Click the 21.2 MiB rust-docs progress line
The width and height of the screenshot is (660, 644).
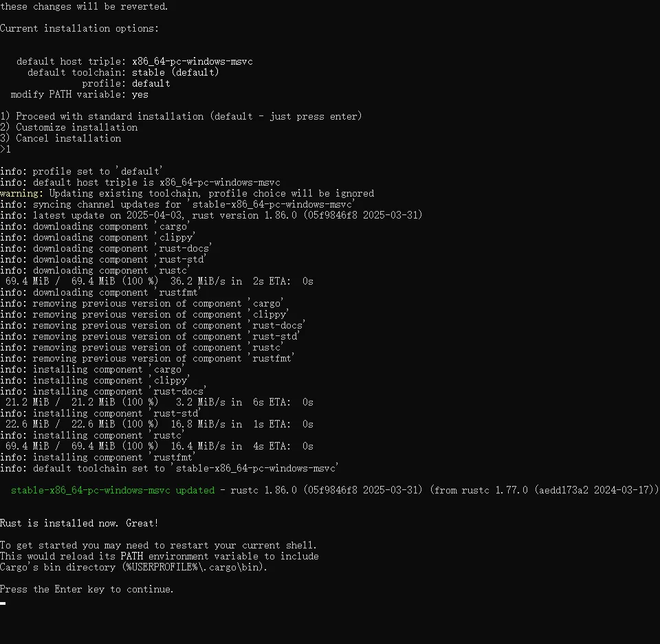(159, 402)
